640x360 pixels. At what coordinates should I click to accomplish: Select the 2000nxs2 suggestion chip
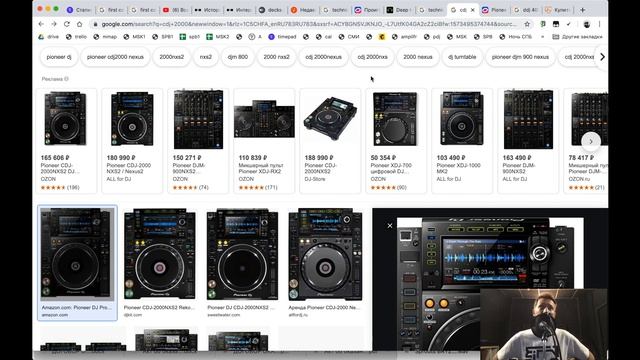pyautogui.click(x=171, y=57)
